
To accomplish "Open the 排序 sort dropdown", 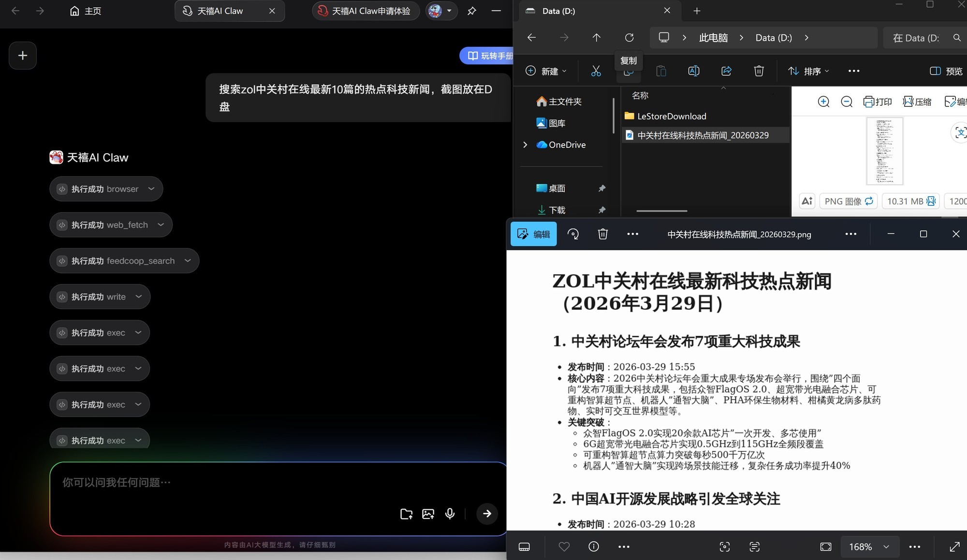I will click(x=808, y=71).
